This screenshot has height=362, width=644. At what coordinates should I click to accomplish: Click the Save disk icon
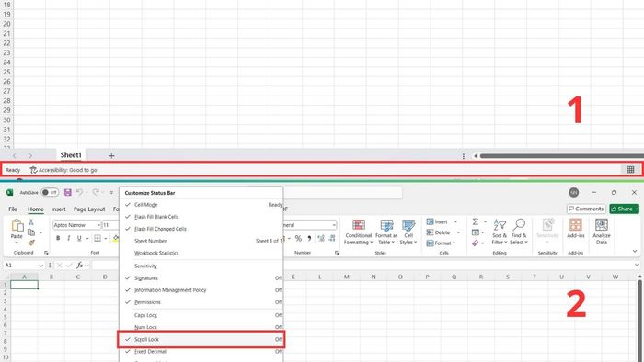tap(68, 192)
